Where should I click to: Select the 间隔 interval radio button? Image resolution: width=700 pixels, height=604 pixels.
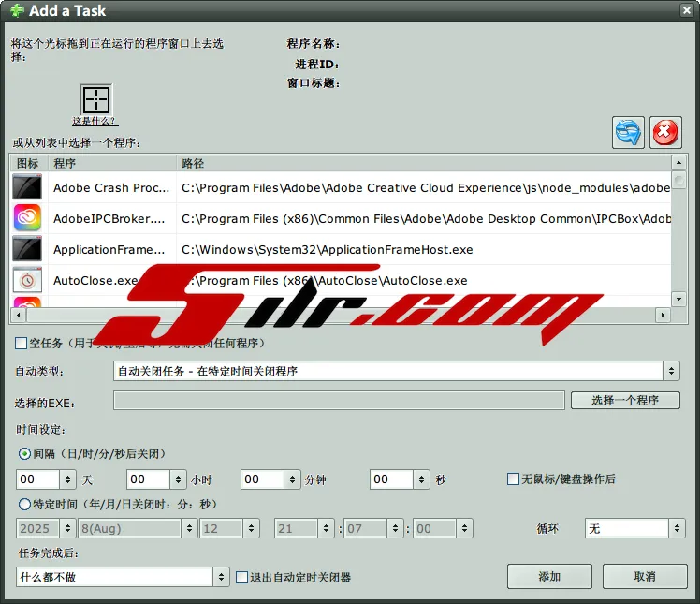click(24, 453)
